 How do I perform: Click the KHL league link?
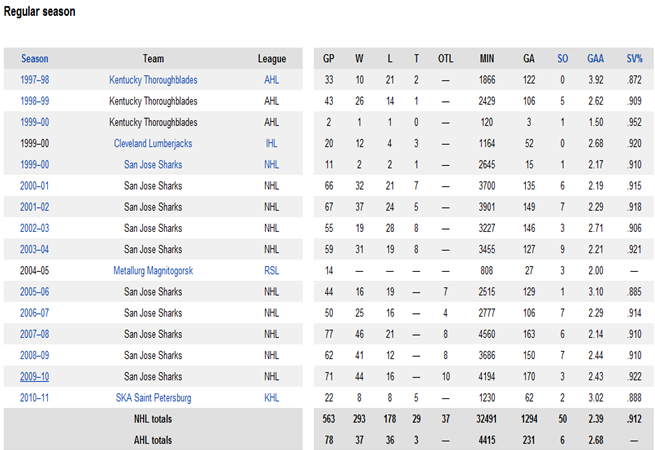[272, 397]
